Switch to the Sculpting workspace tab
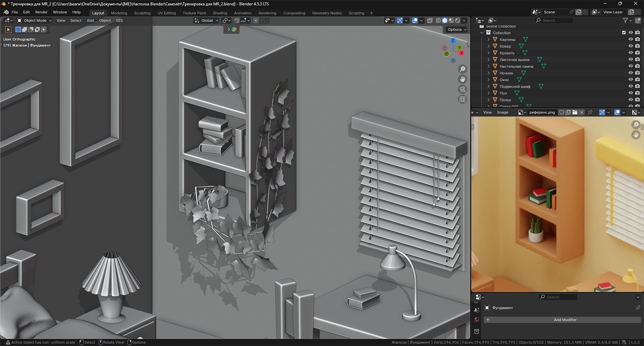Image resolution: width=644 pixels, height=346 pixels. (142, 13)
